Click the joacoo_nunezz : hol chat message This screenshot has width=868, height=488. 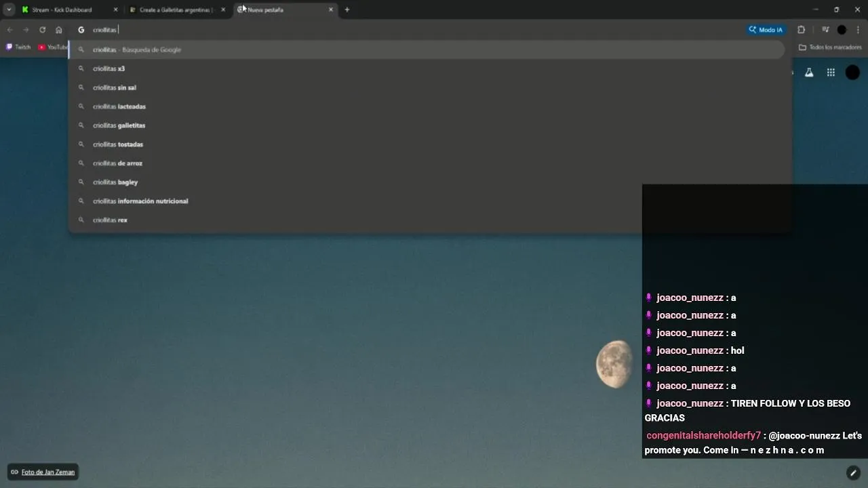pos(694,350)
